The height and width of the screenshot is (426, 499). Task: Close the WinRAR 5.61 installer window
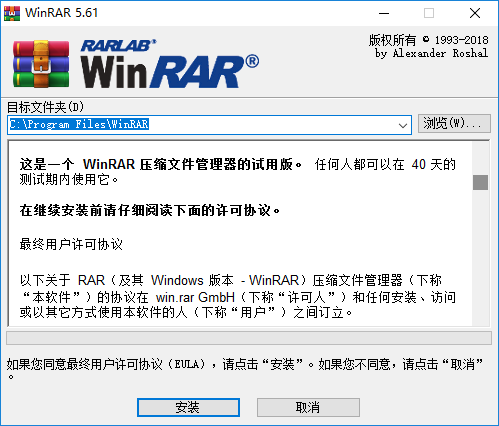coord(475,13)
